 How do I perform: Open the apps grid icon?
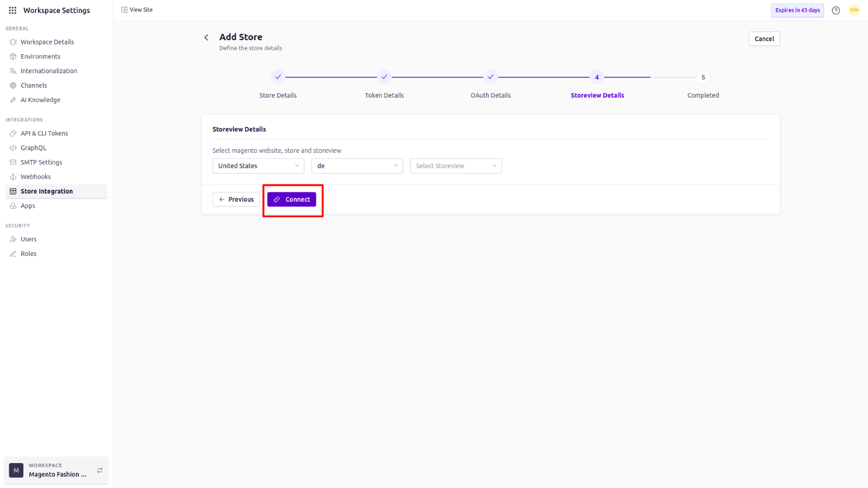pos(12,10)
